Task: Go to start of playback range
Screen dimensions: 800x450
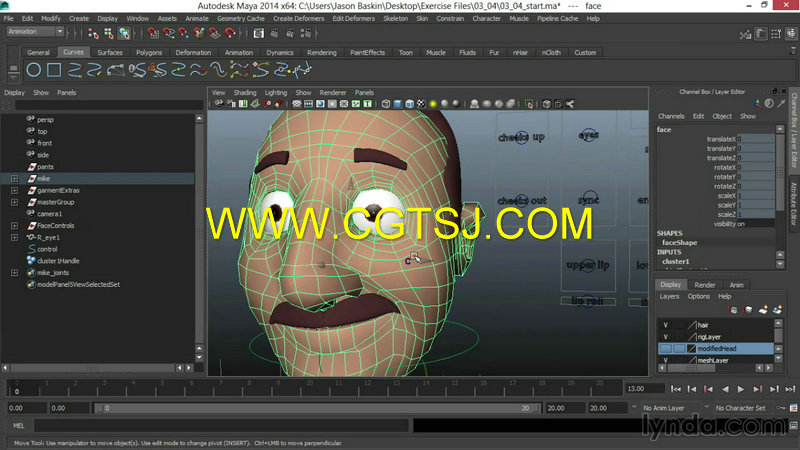Action: (676, 389)
